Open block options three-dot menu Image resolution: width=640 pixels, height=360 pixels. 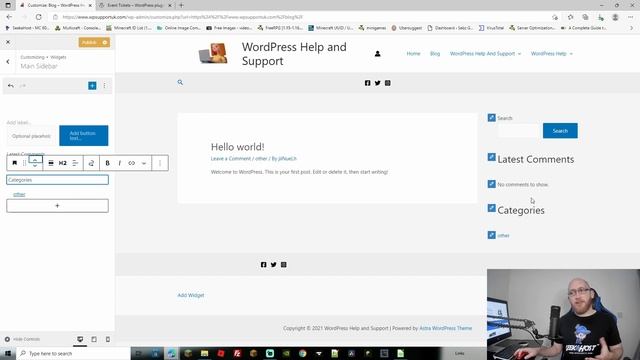point(160,163)
